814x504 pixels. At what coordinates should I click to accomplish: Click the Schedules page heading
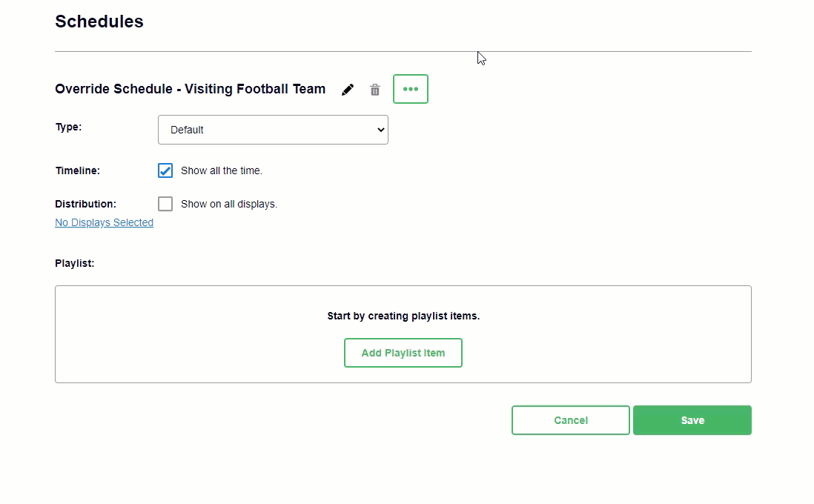[x=99, y=21]
